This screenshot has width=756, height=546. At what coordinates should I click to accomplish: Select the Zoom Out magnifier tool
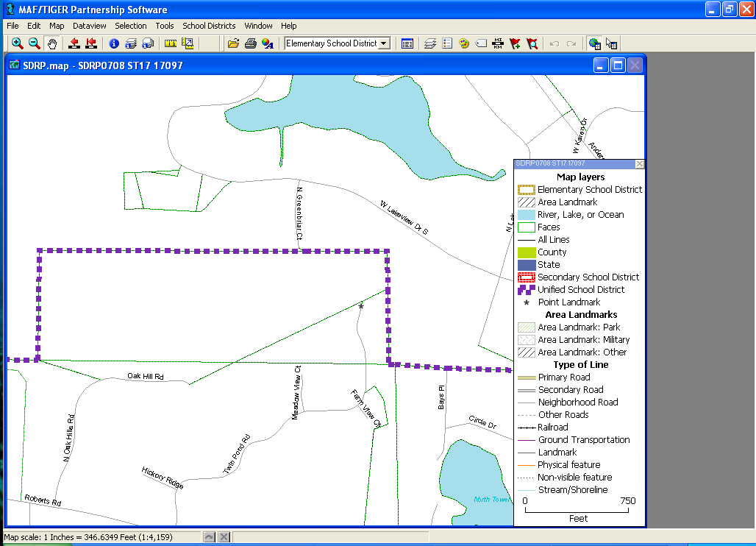pos(34,43)
